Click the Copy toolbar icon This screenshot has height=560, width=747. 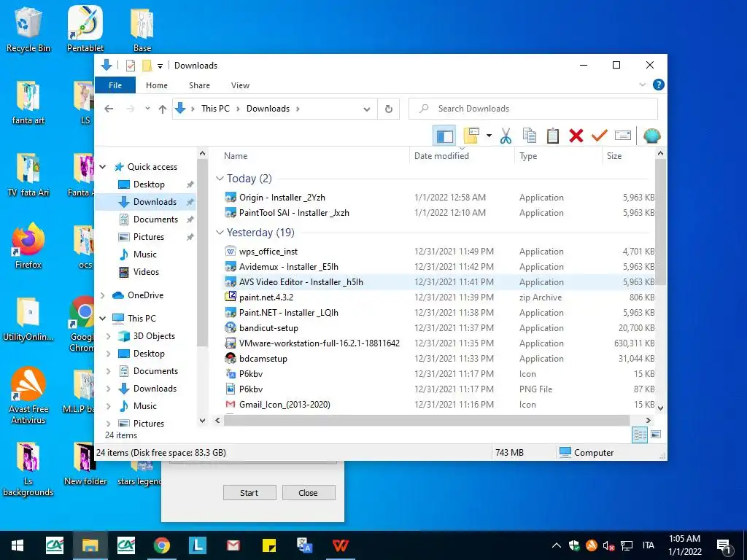(x=530, y=136)
